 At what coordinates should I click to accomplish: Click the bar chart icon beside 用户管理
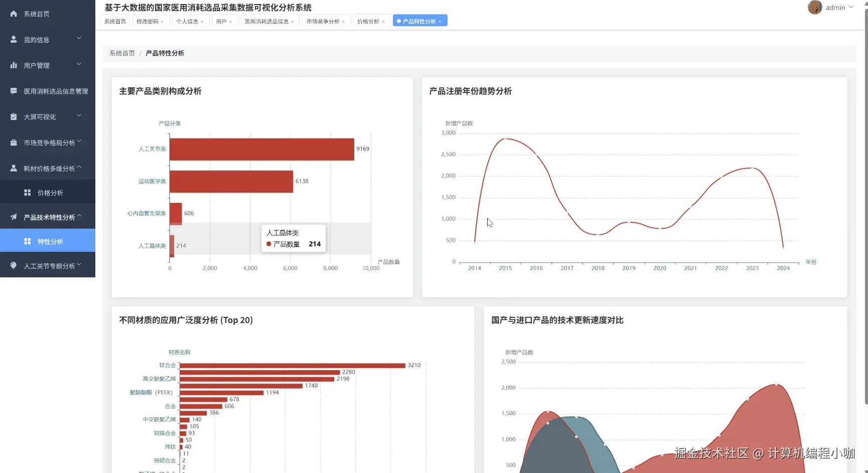(14, 65)
